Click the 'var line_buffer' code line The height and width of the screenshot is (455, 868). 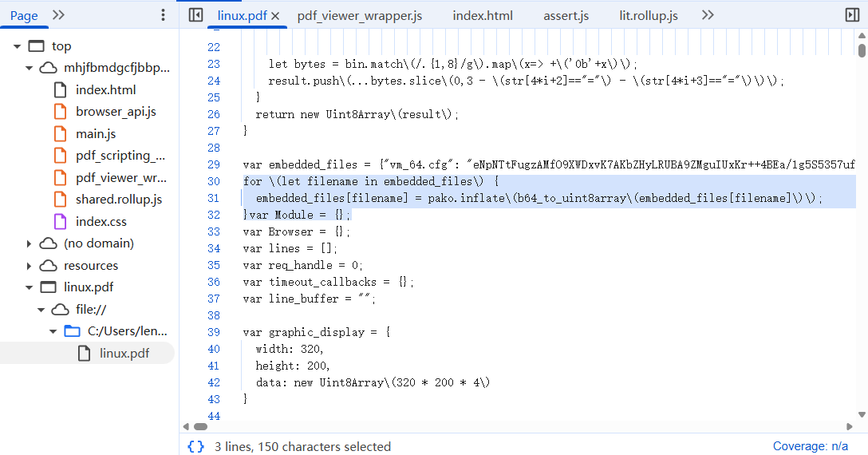point(310,299)
